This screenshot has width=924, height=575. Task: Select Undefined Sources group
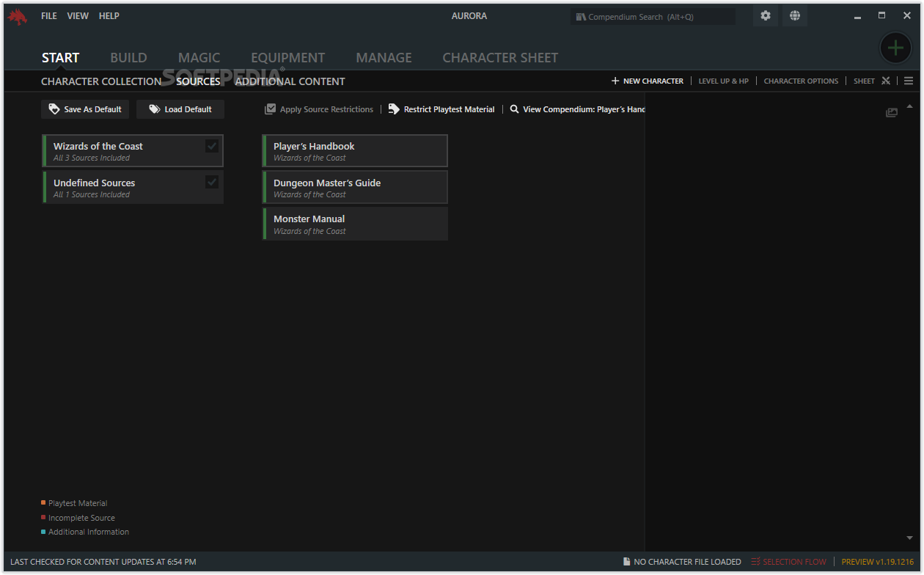click(x=133, y=187)
